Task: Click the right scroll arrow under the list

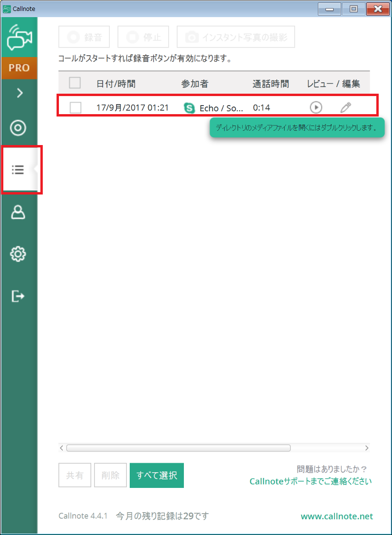Action: [x=366, y=447]
